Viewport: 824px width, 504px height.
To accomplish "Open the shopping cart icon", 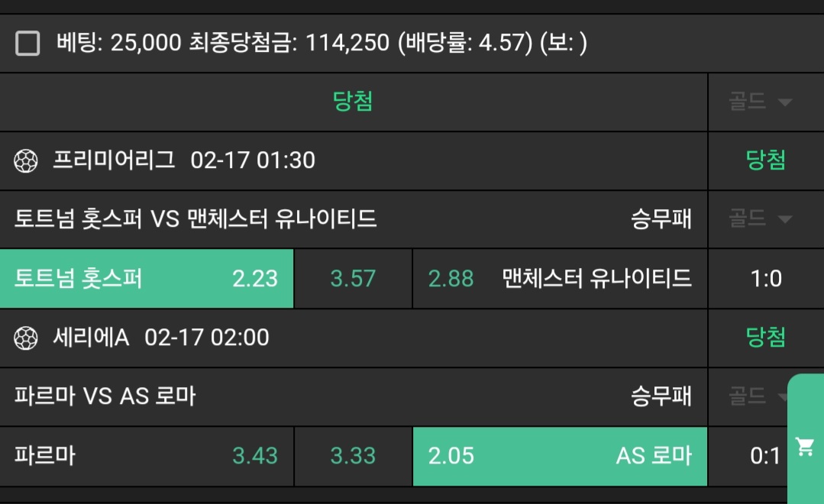I will tap(805, 446).
